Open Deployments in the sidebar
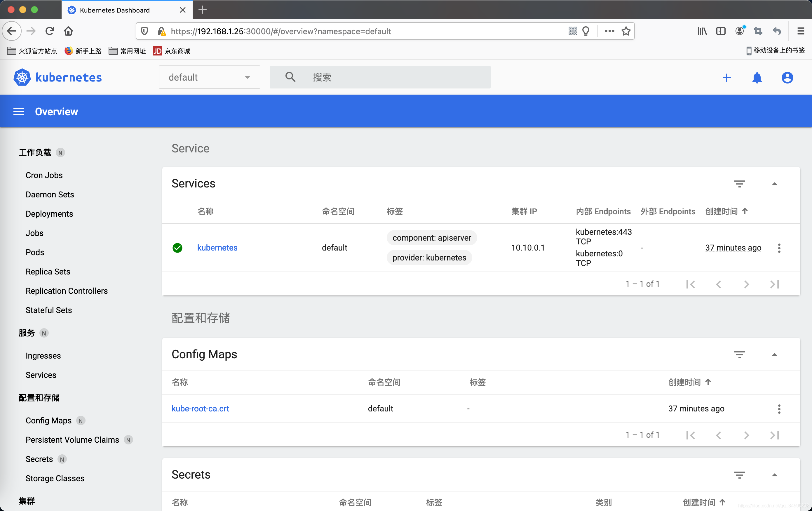 tap(49, 214)
